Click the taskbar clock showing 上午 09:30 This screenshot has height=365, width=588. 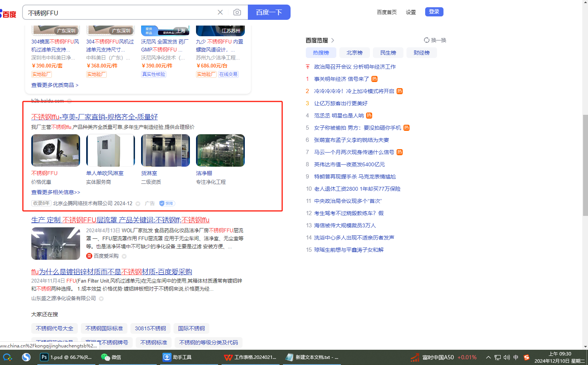click(x=560, y=357)
